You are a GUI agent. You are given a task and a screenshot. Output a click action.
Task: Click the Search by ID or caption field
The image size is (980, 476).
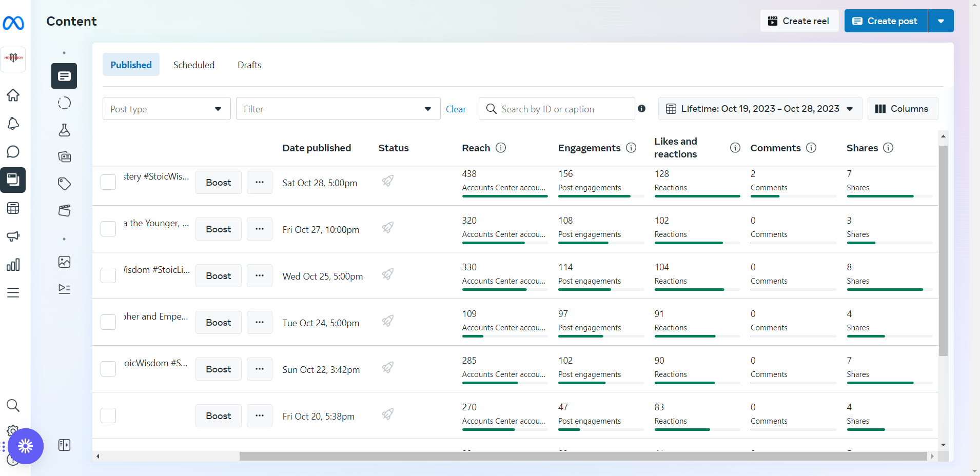[x=557, y=109]
